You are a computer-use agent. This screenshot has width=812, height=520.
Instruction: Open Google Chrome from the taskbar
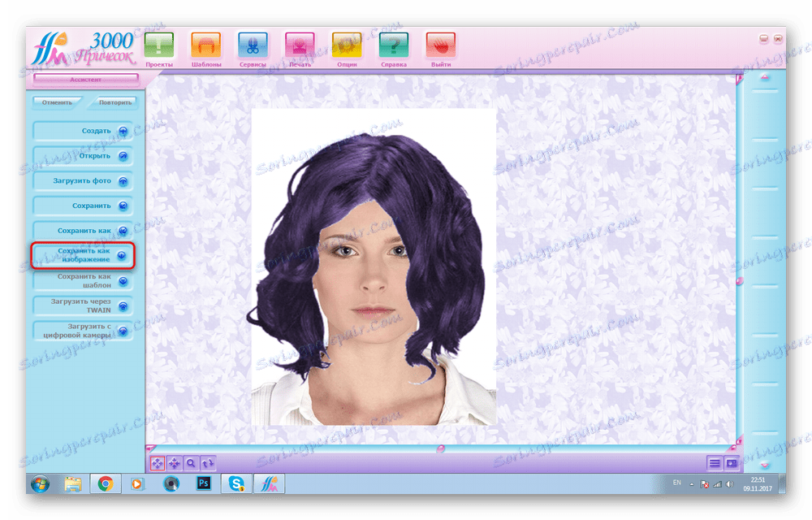106,484
